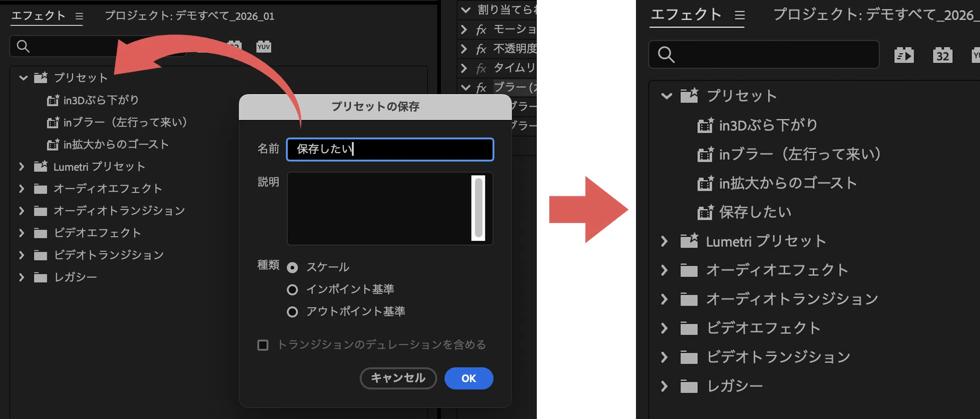980x419 pixels.
Task: Select in3Dぶら下がり preset in left panel
Action: point(101,100)
